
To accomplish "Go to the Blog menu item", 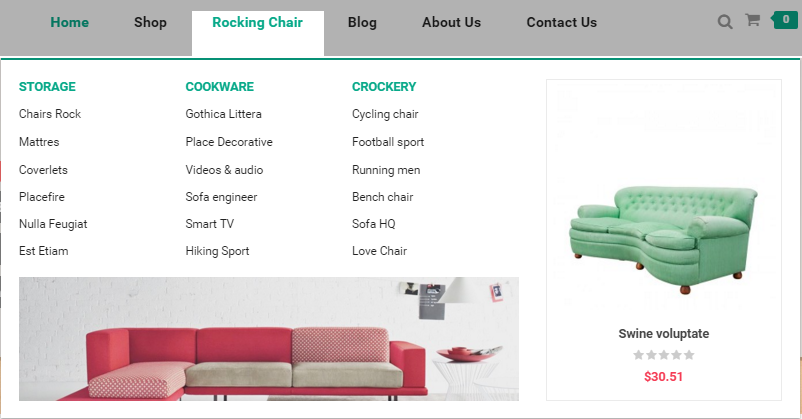I will (x=362, y=22).
